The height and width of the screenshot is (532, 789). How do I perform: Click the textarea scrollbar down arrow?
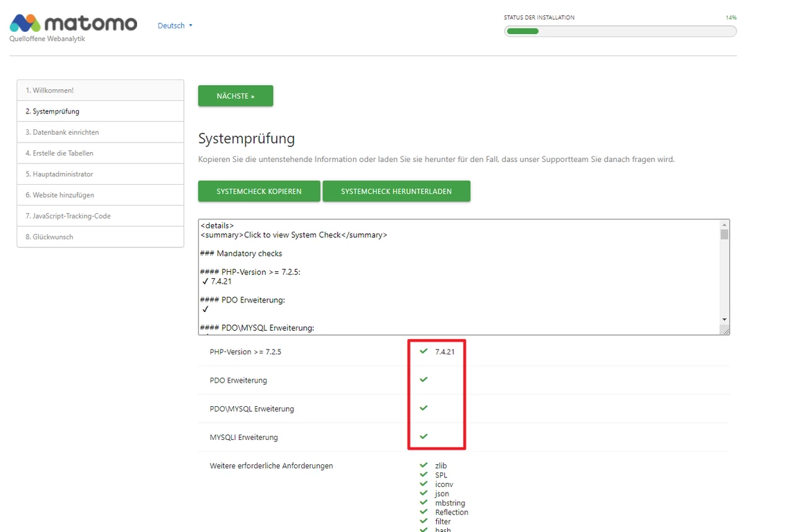[x=724, y=320]
